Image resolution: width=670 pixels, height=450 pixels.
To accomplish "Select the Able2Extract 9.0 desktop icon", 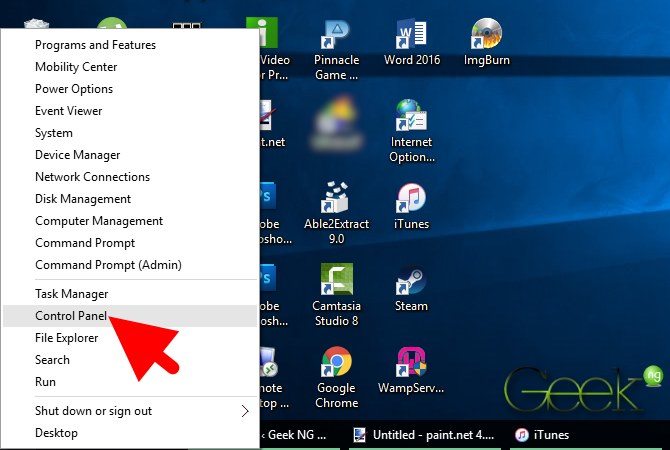I will click(336, 213).
